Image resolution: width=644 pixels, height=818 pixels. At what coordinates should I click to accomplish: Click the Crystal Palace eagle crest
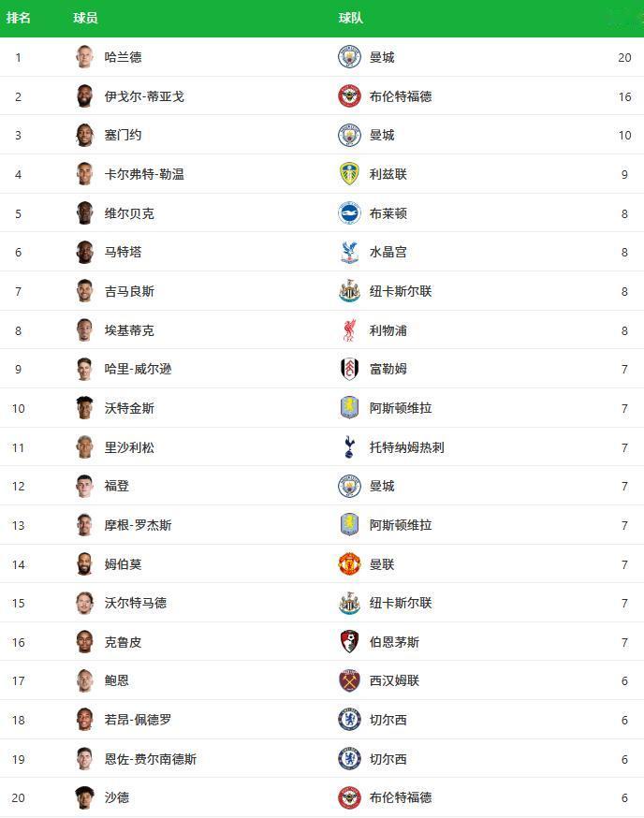point(349,252)
